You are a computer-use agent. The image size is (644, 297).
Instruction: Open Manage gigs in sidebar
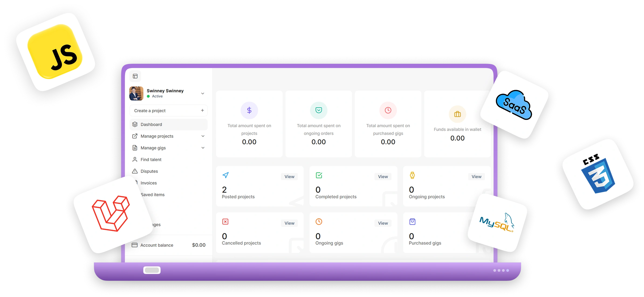pos(169,148)
